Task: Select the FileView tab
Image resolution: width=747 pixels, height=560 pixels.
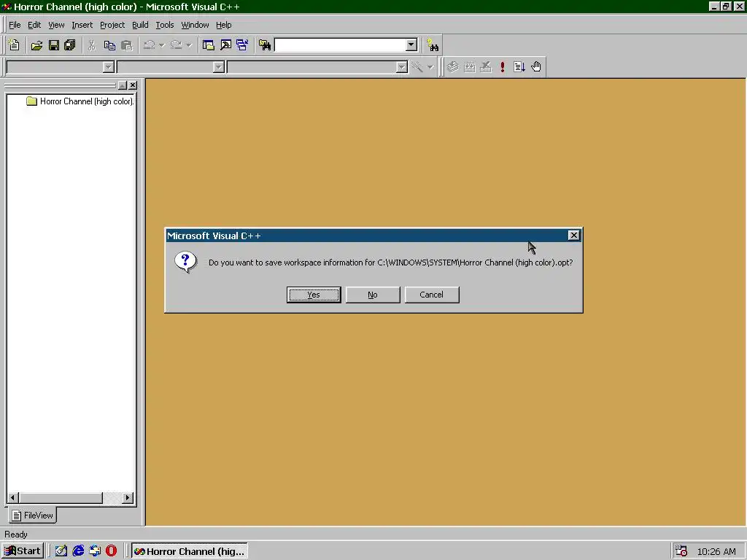Action: click(32, 516)
